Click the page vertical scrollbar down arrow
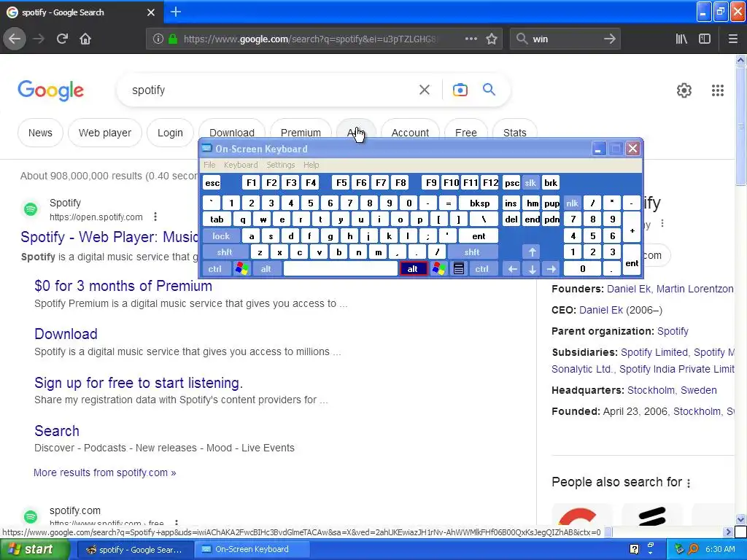The width and height of the screenshot is (747, 560). click(x=740, y=519)
